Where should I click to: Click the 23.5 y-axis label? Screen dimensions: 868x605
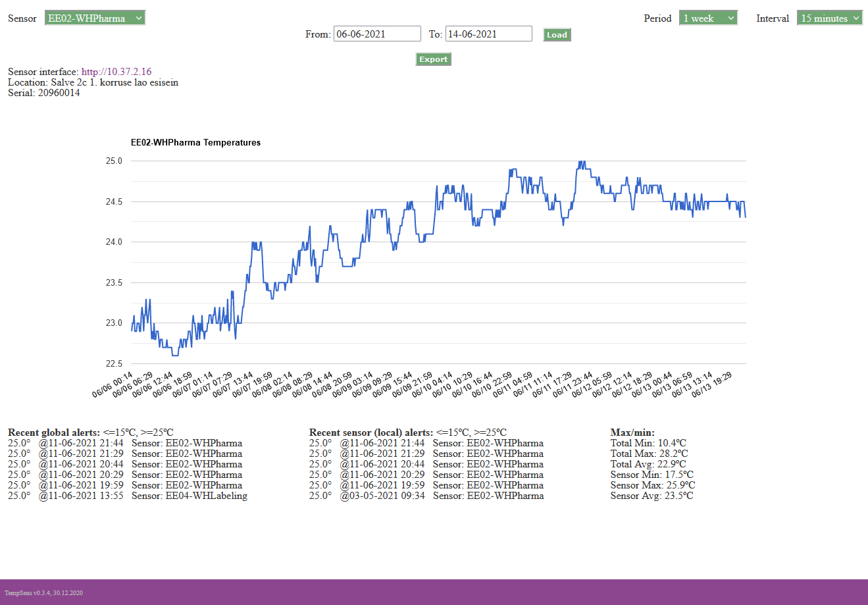pyautogui.click(x=114, y=282)
